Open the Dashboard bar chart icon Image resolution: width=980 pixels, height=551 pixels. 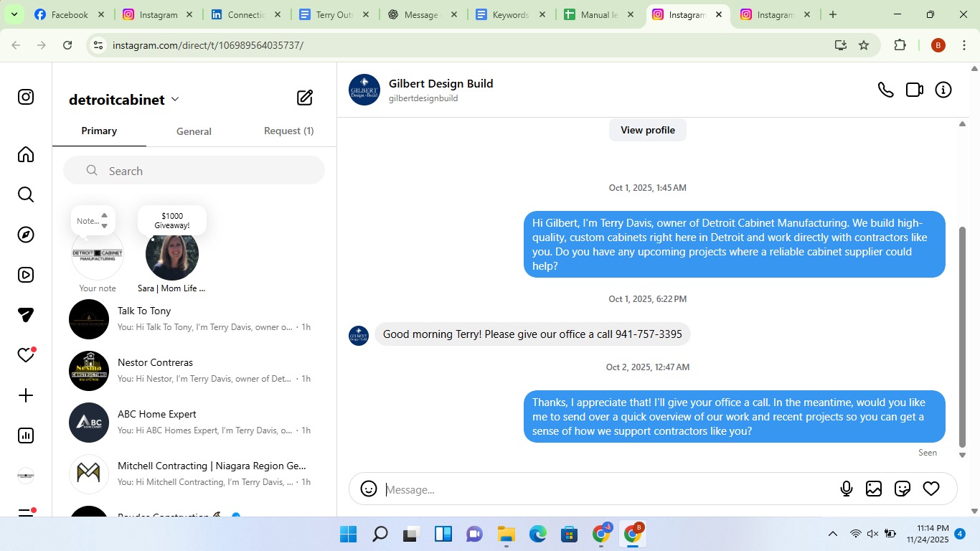click(x=26, y=435)
